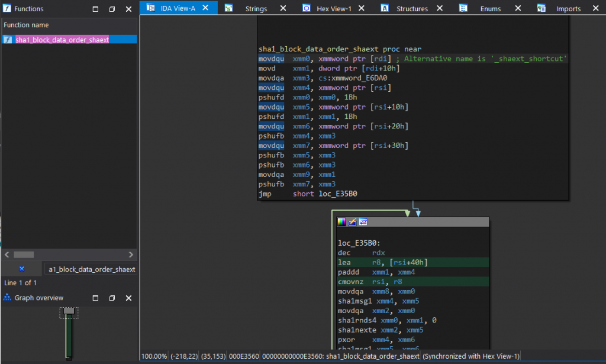Maximize the Graph overview panel
This screenshot has width=606, height=364.
click(x=95, y=298)
